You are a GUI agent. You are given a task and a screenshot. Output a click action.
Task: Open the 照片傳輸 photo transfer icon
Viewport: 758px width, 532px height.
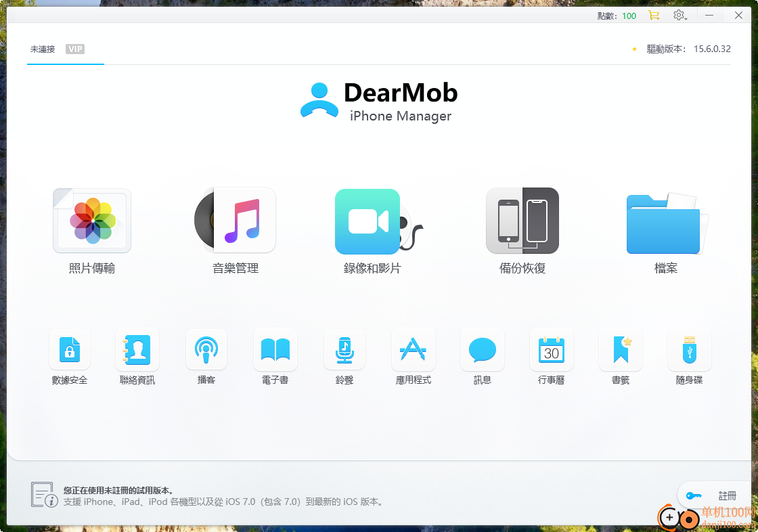coord(92,221)
